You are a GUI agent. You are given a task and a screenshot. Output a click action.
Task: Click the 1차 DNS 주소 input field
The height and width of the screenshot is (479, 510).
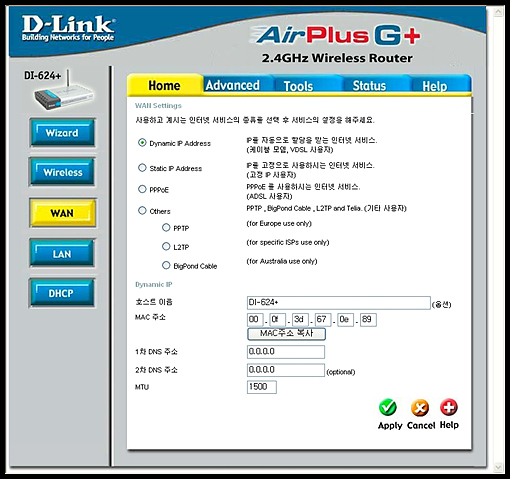click(x=286, y=352)
